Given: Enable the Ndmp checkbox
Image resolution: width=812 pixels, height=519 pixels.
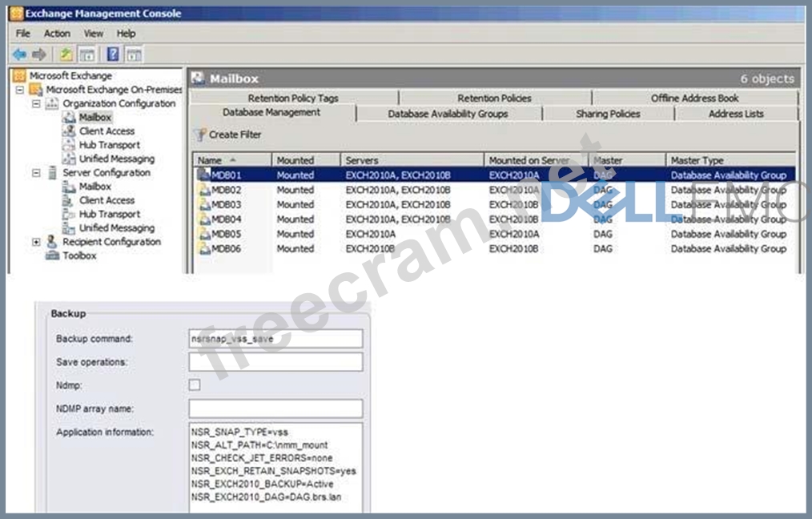Looking at the screenshot, I should click(195, 385).
